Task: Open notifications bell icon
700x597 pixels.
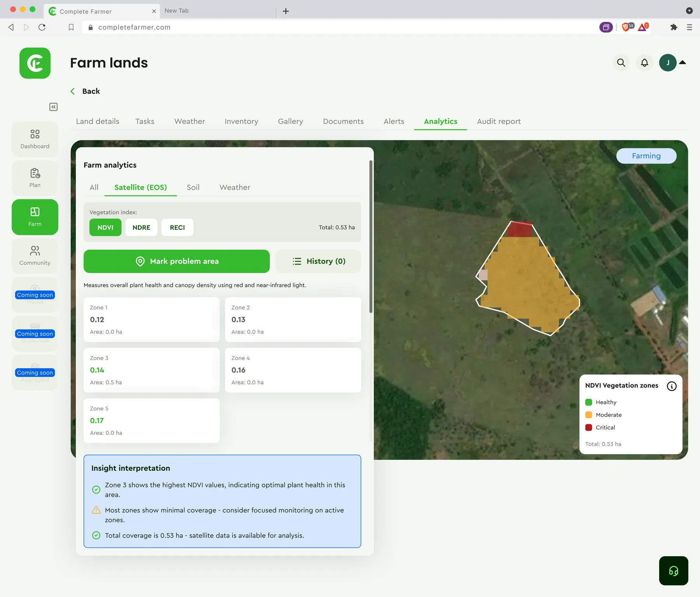Action: point(644,63)
